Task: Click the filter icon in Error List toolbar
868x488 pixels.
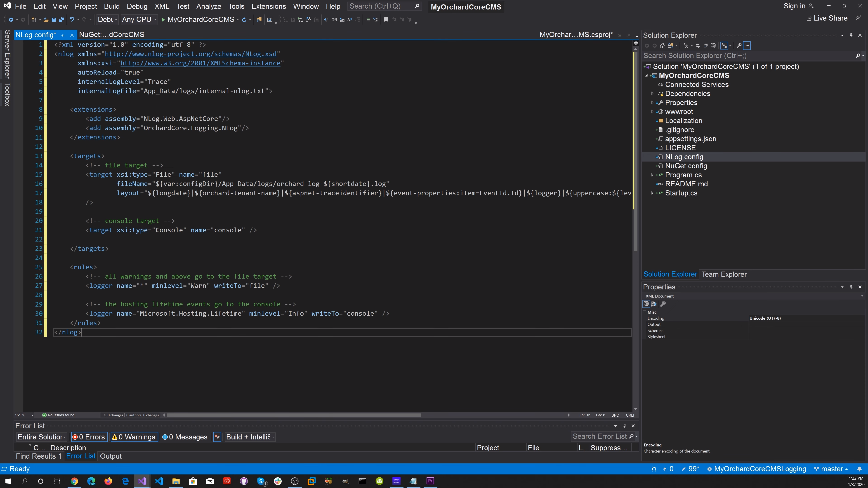Action: (217, 437)
